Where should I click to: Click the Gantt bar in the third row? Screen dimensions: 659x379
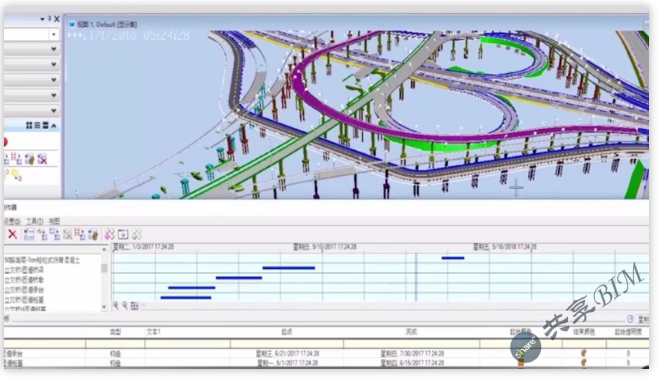(239, 278)
